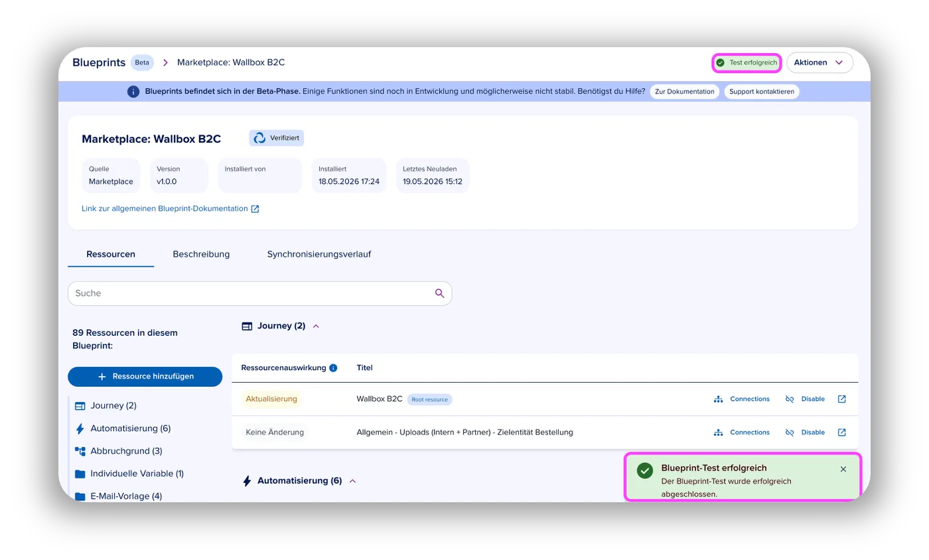Click the Quelle Marketplace value
Image resolution: width=929 pixels, height=560 pixels.
[x=111, y=181]
